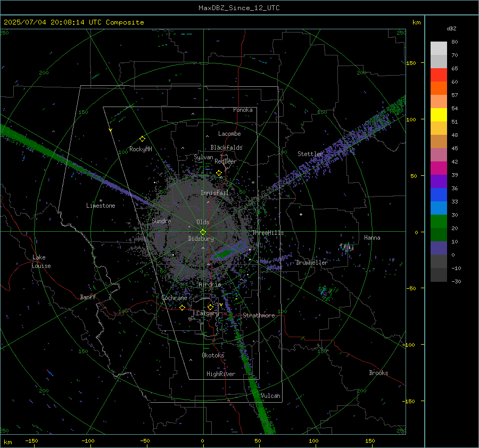Click the Airdrie town label

[x=210, y=284]
